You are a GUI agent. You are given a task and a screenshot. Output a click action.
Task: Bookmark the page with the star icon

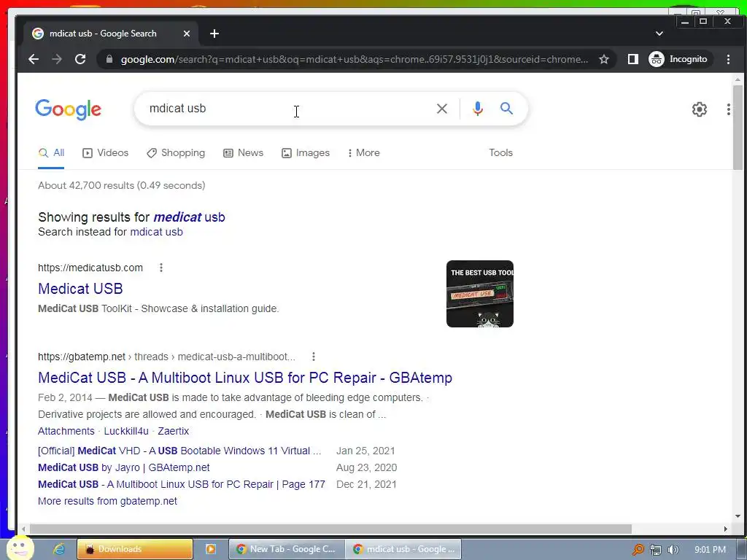[604, 59]
